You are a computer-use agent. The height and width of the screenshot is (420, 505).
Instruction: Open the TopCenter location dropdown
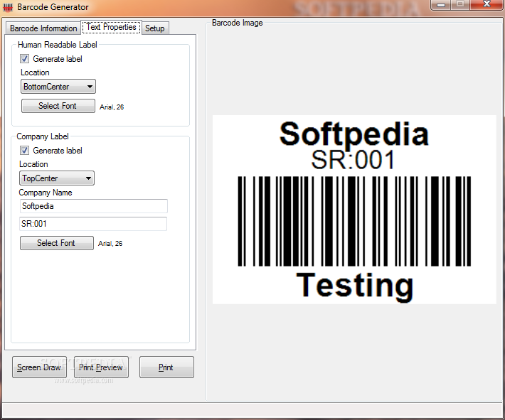coord(57,178)
